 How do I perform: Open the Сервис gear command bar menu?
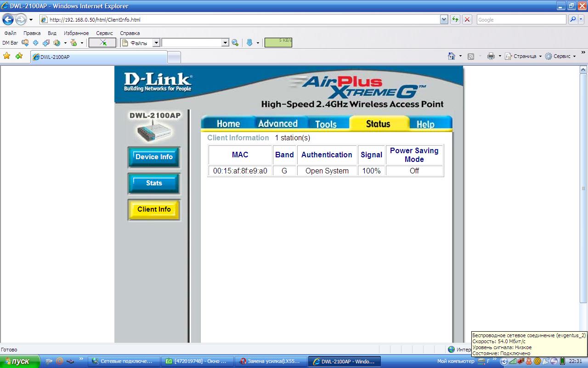point(560,56)
